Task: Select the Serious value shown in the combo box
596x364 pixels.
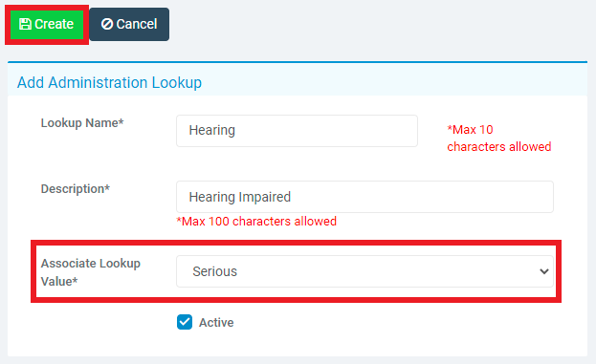Action: click(x=214, y=271)
